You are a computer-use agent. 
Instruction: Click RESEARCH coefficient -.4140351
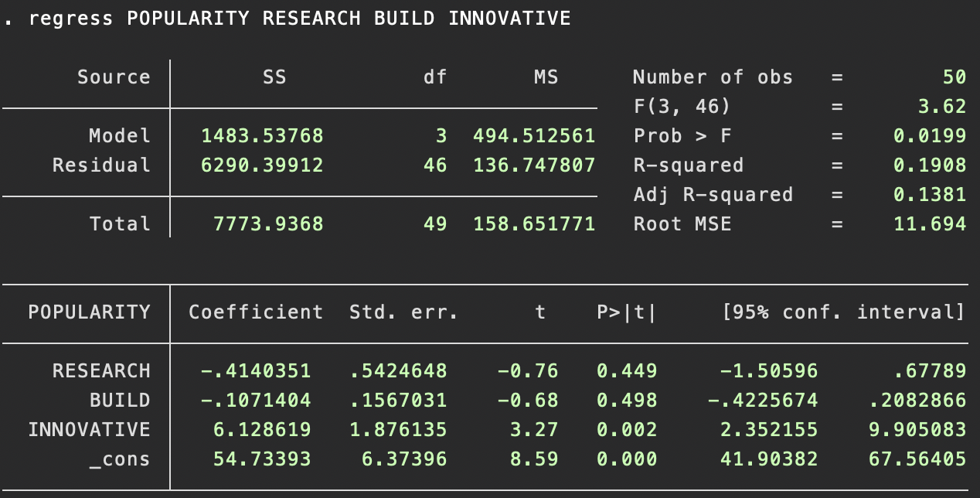pyautogui.click(x=256, y=371)
